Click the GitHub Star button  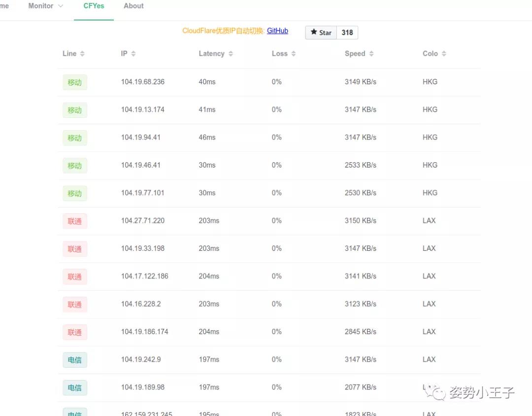321,33
